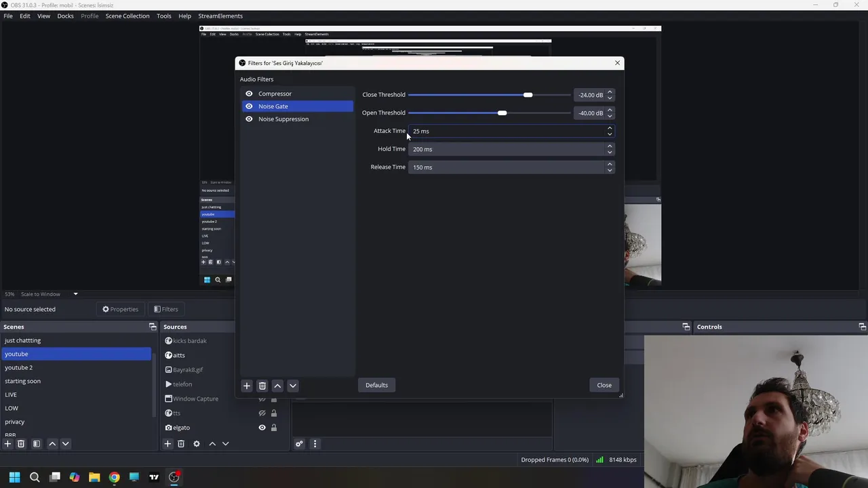Viewport: 868px width, 488px height.
Task: Increase Release Time with up arrow
Action: (x=610, y=165)
